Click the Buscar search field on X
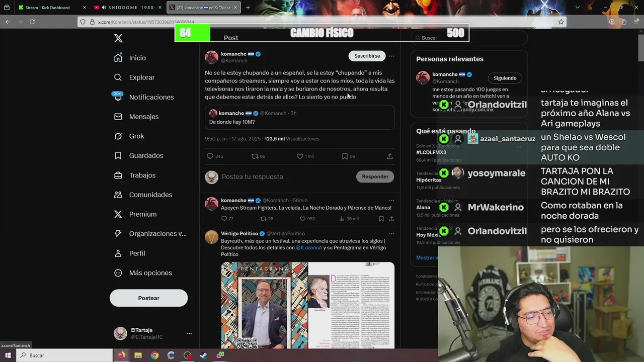This screenshot has width=644, height=362. [468, 38]
